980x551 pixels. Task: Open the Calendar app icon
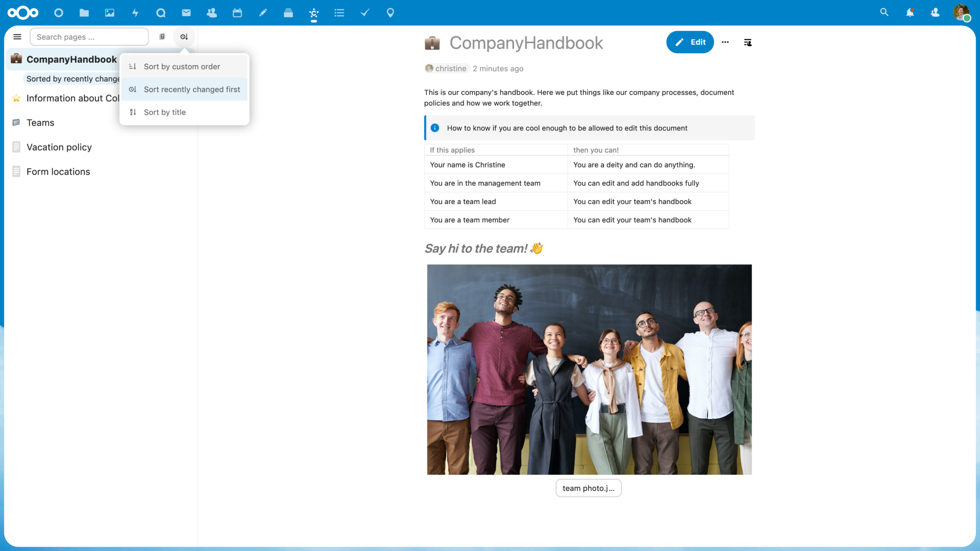pyautogui.click(x=237, y=12)
